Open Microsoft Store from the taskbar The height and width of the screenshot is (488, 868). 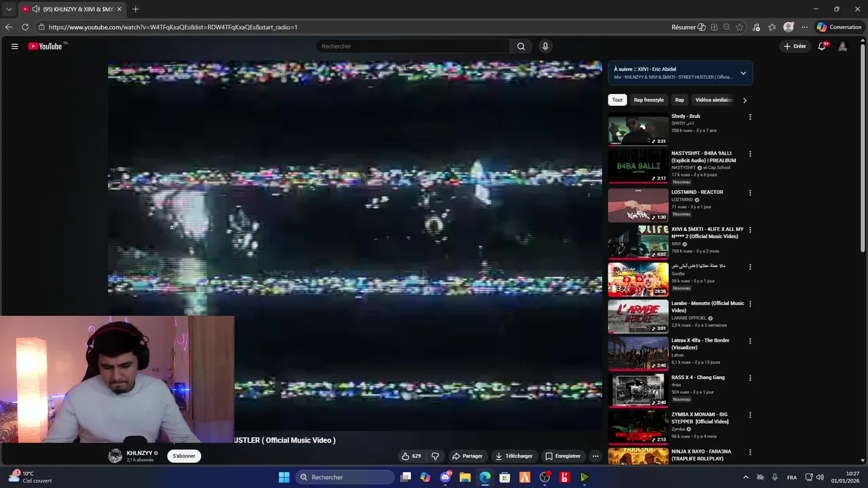505,477
